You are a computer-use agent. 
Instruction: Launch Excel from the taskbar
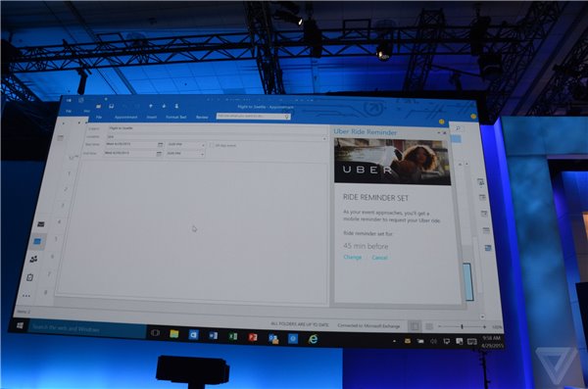pos(233,336)
